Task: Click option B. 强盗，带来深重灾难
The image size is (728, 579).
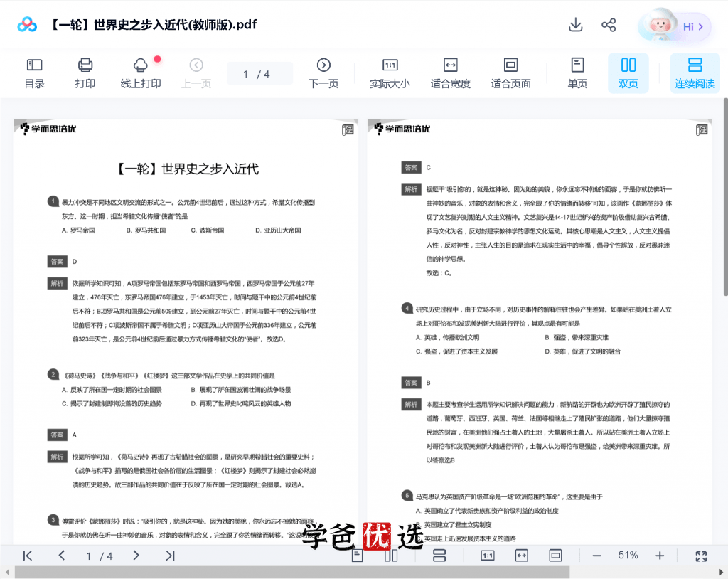Action: [x=577, y=337]
